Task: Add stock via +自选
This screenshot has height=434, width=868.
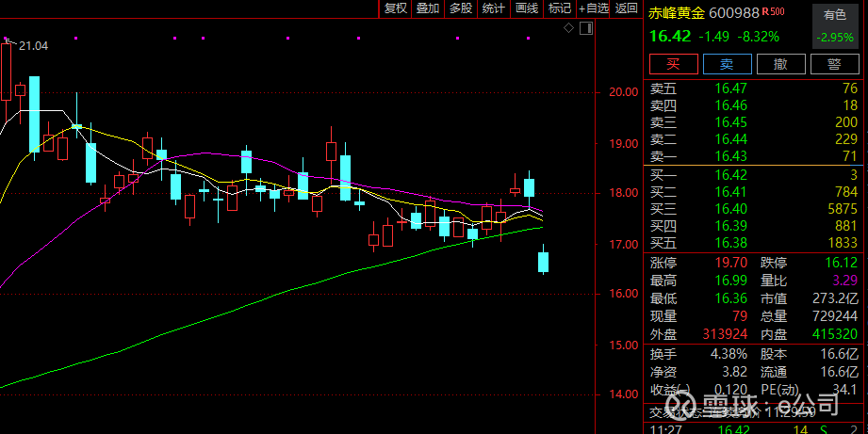Action: [x=594, y=8]
